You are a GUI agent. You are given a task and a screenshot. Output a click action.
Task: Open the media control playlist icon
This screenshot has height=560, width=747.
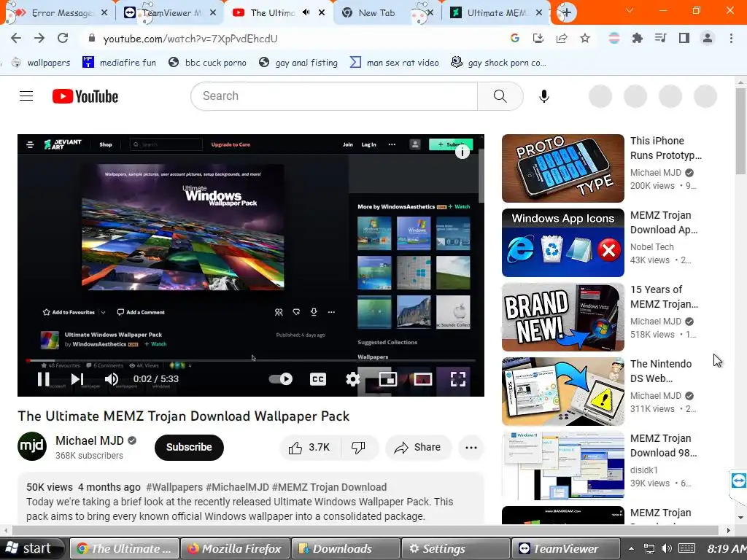[x=660, y=39]
